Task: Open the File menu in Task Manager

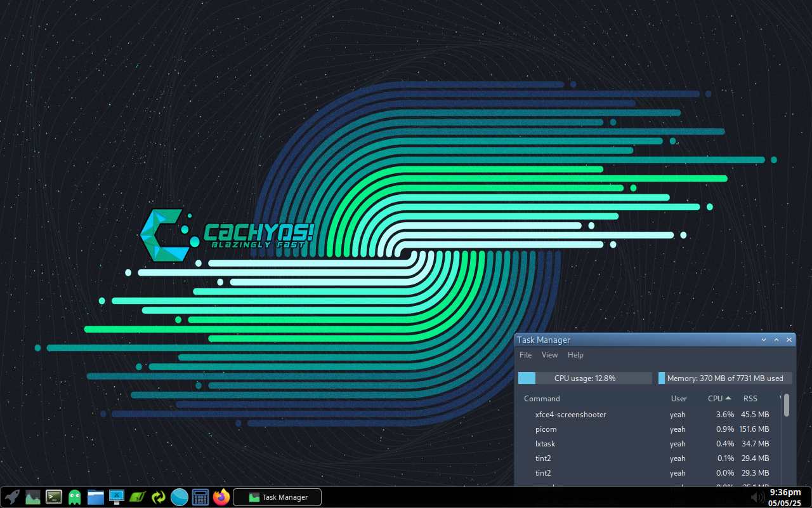Action: tap(525, 355)
